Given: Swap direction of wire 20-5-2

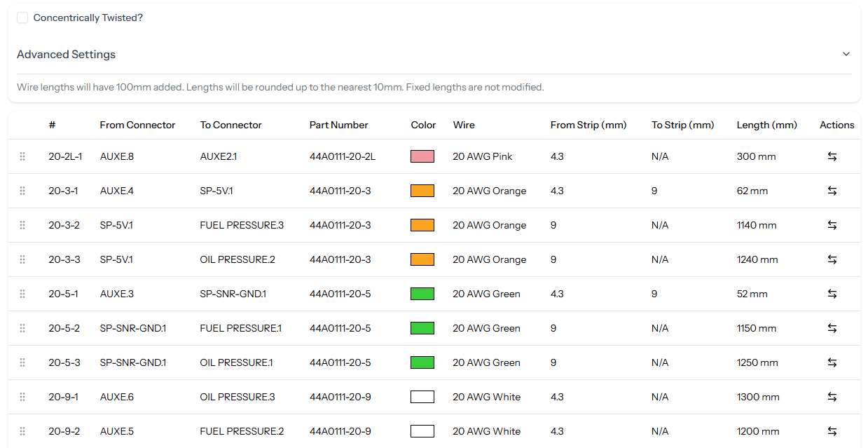Looking at the screenshot, I should coord(832,328).
